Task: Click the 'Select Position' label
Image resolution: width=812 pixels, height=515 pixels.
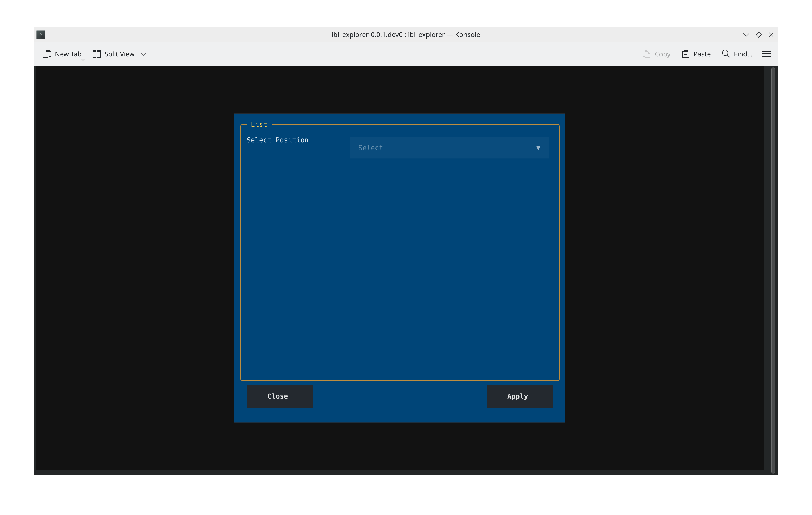Action: (x=277, y=140)
